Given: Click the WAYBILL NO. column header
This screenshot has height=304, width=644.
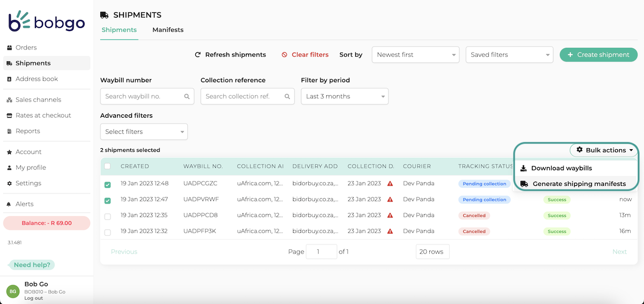Looking at the screenshot, I should pyautogui.click(x=203, y=167).
